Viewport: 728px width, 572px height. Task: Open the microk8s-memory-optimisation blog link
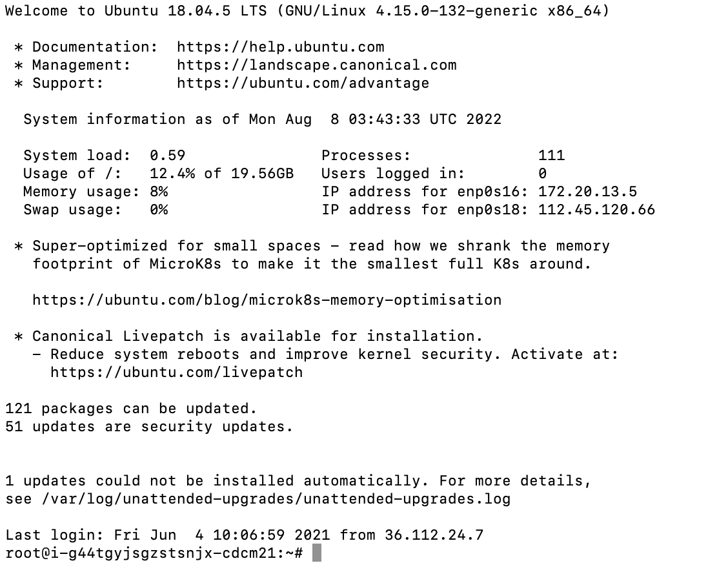click(x=267, y=300)
